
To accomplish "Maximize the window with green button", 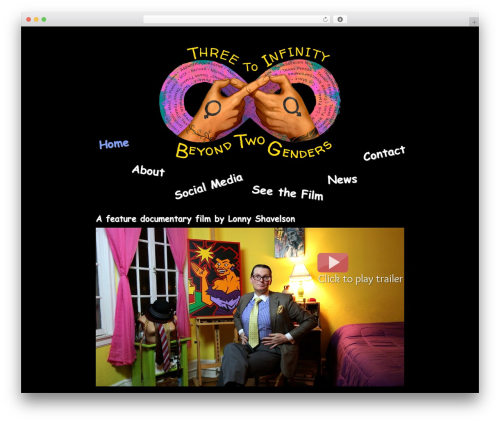I will click(x=44, y=20).
